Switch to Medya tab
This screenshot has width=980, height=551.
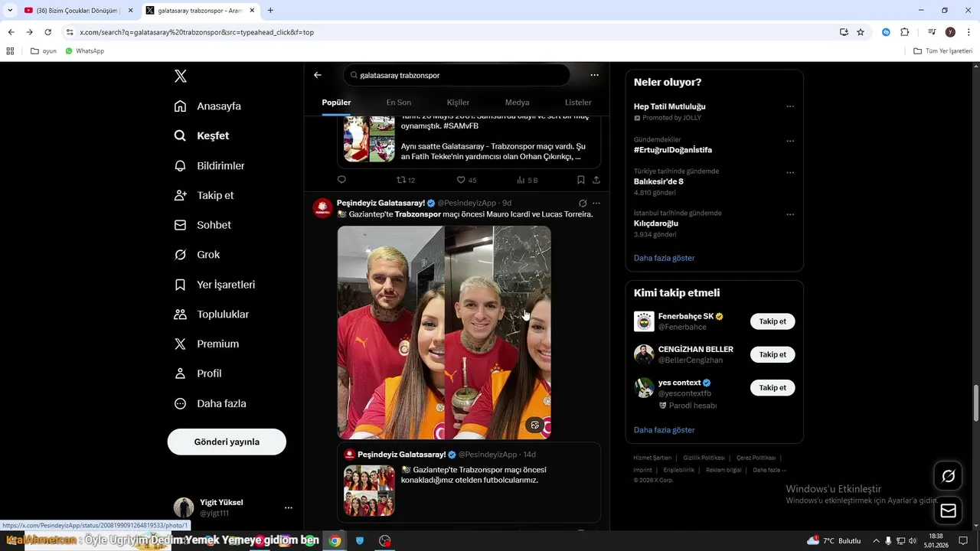click(517, 103)
